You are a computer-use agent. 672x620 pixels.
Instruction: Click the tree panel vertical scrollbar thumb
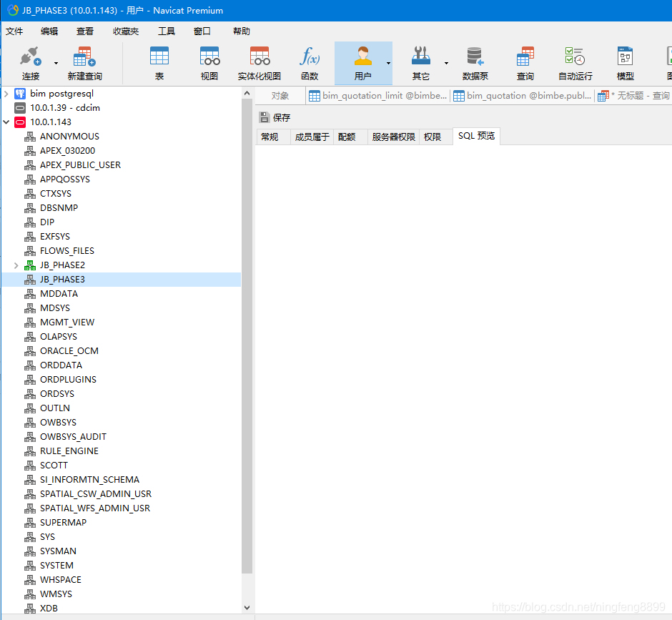click(247, 335)
